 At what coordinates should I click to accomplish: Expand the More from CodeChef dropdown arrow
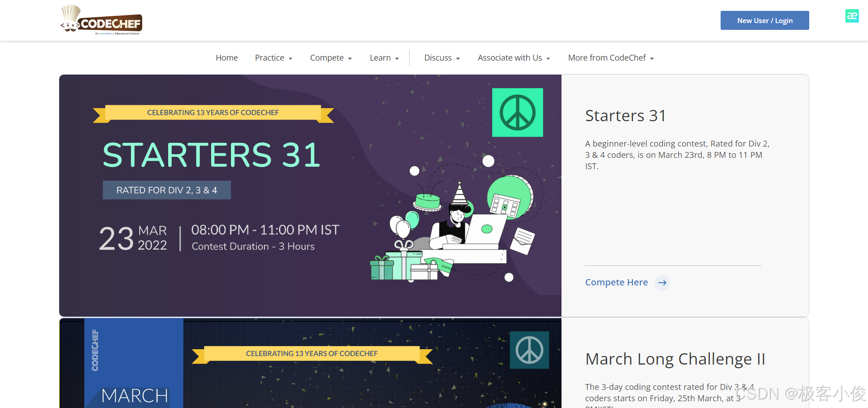(652, 58)
